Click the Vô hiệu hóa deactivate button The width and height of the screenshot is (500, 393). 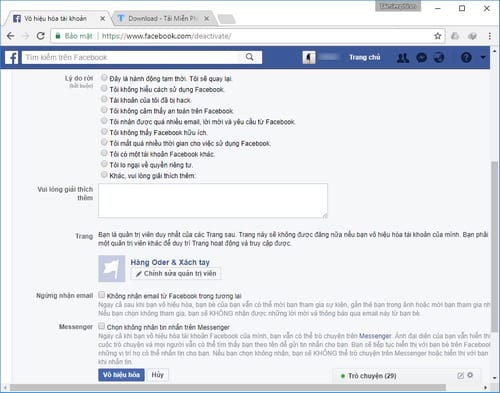[121, 375]
